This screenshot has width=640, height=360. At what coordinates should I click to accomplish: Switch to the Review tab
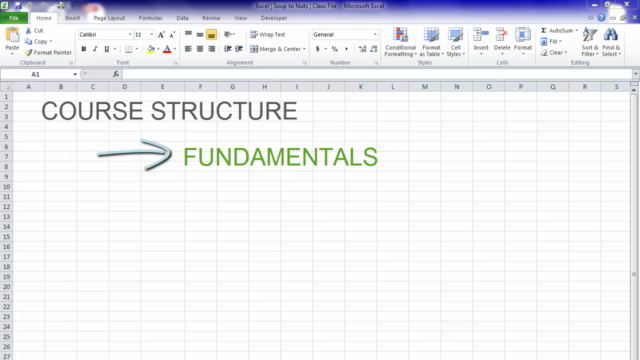tap(211, 18)
